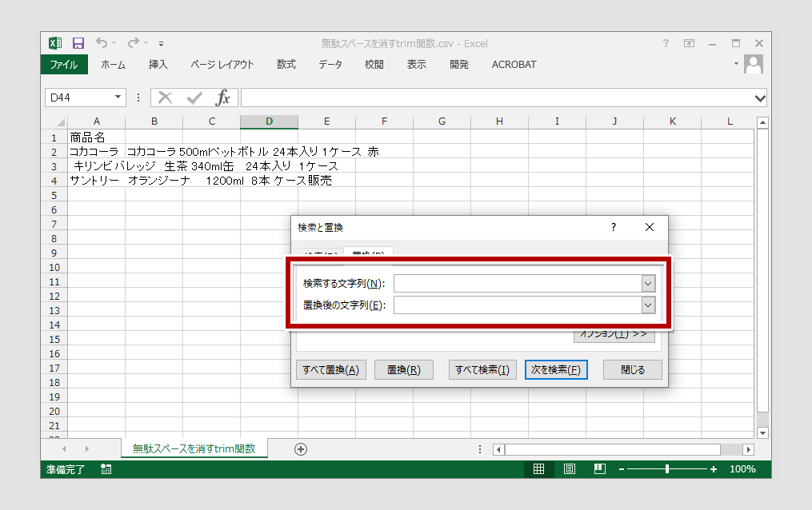This screenshot has width=812, height=510.
Task: Click the Undo arrow icon
Action: coord(102,43)
